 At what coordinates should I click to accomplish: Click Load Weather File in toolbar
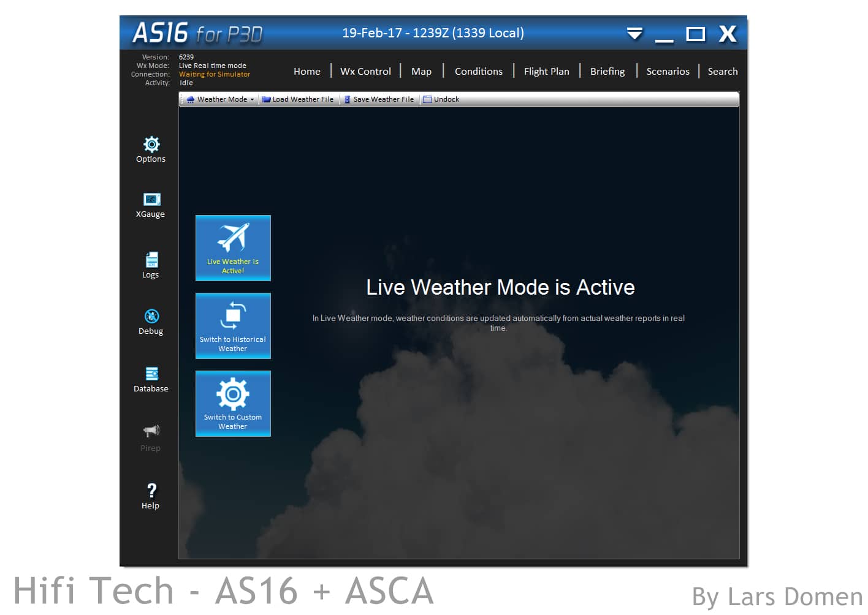299,99
